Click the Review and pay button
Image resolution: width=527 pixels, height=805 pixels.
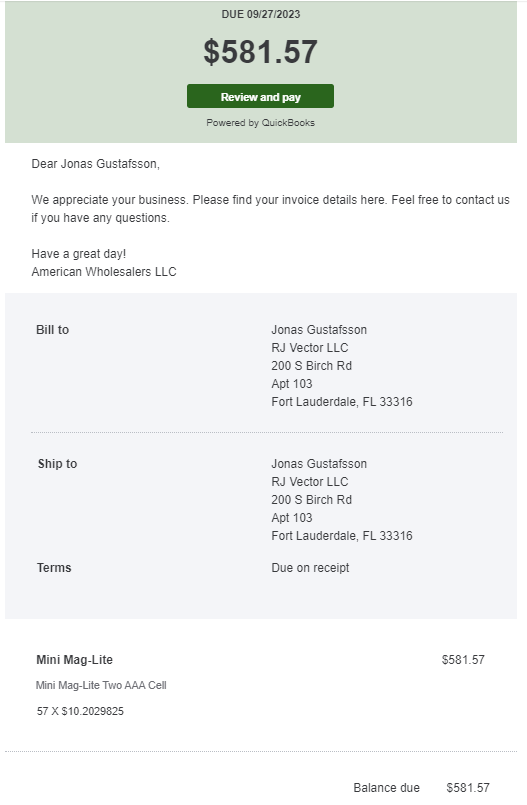click(260, 97)
